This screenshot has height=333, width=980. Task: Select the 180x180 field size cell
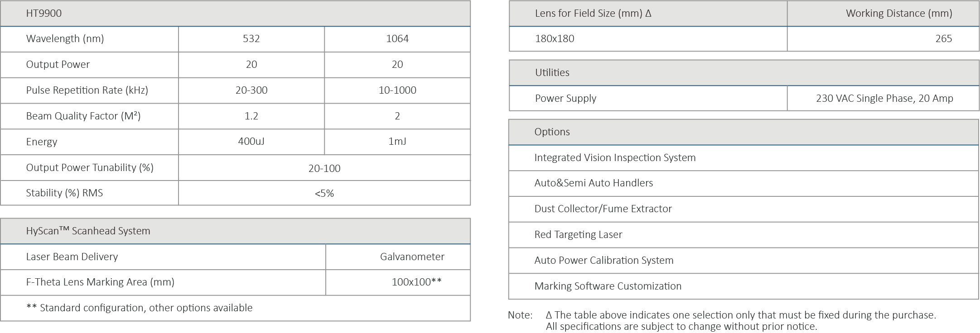[555, 39]
